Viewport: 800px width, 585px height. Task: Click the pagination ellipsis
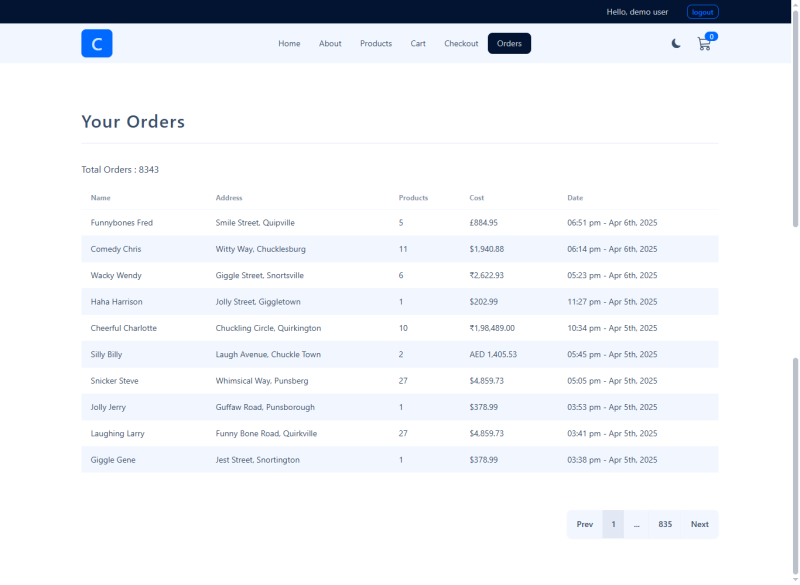coord(636,524)
